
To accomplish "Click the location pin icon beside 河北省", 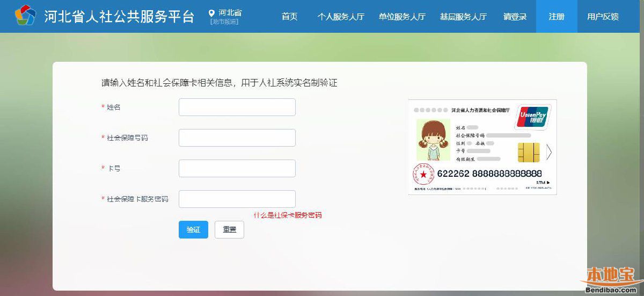I will (x=212, y=12).
